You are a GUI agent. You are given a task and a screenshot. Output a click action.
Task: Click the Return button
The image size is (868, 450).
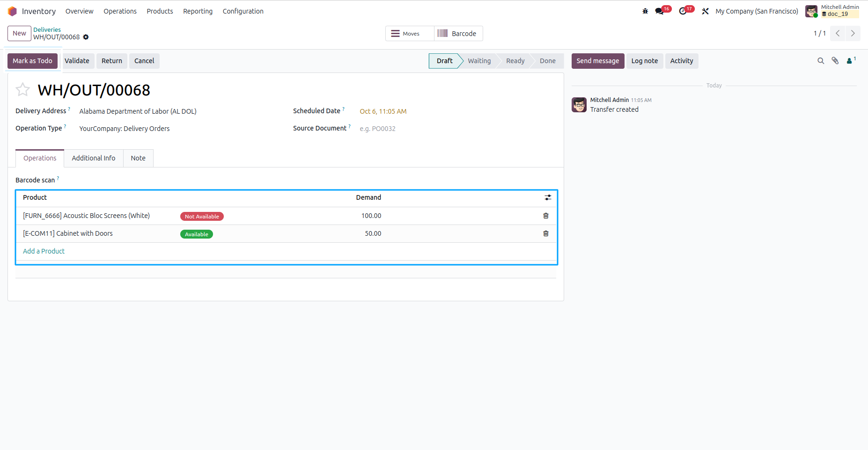[x=112, y=61]
